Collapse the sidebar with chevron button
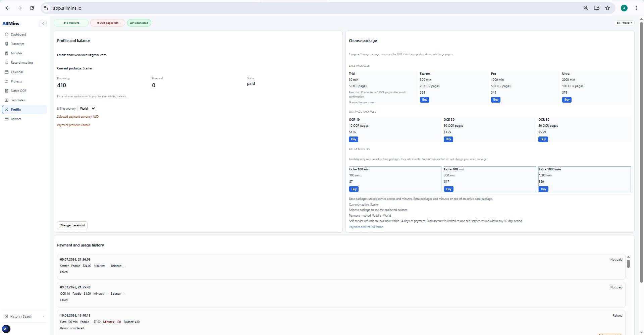The width and height of the screenshot is (644, 335). tap(43, 23)
